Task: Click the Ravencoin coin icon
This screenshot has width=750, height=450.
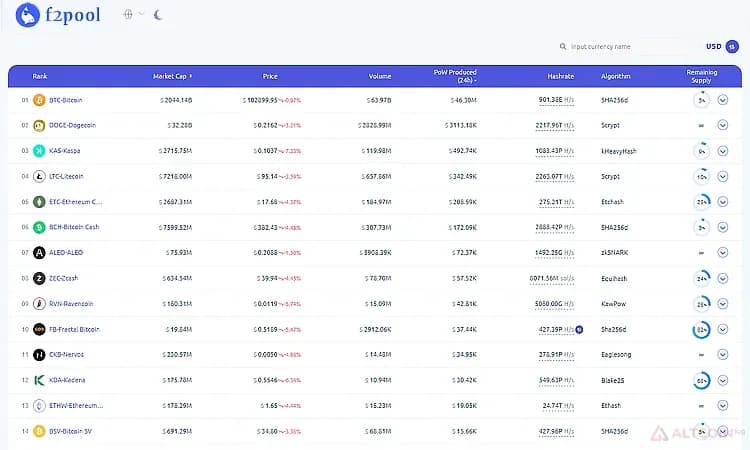Action: click(x=39, y=304)
